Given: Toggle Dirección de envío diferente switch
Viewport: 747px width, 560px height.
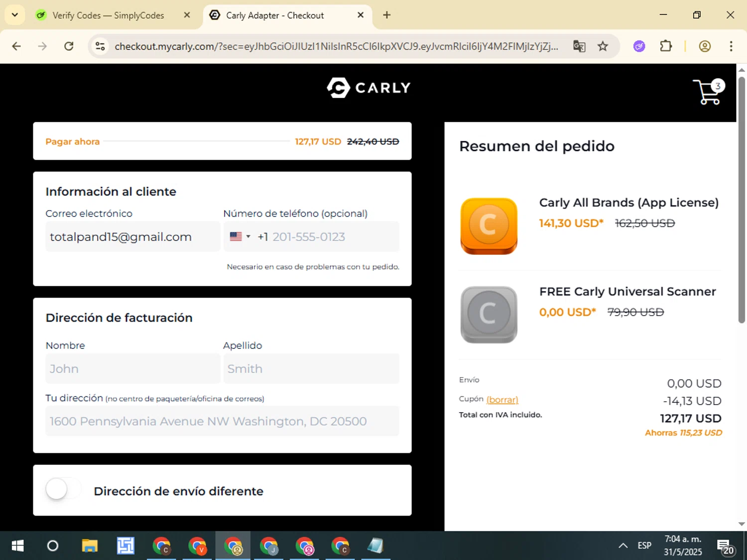Looking at the screenshot, I should point(63,489).
